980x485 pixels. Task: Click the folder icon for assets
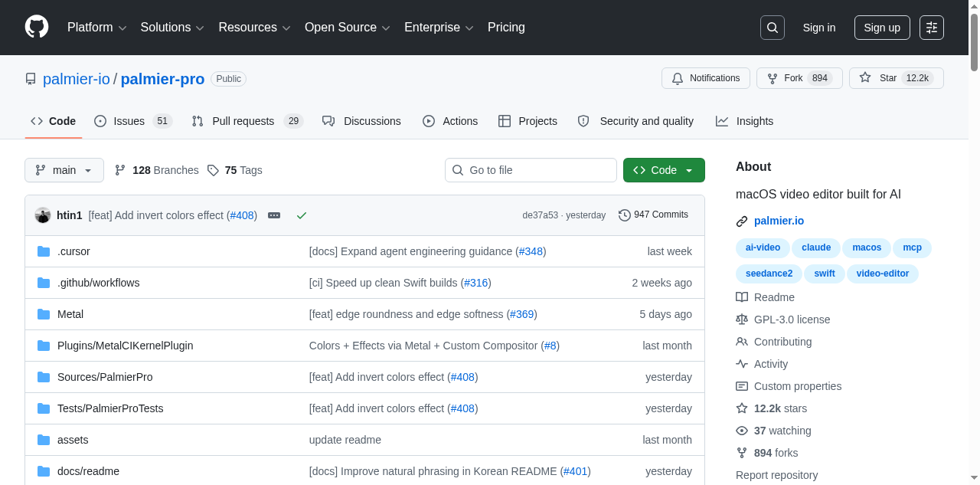44,440
